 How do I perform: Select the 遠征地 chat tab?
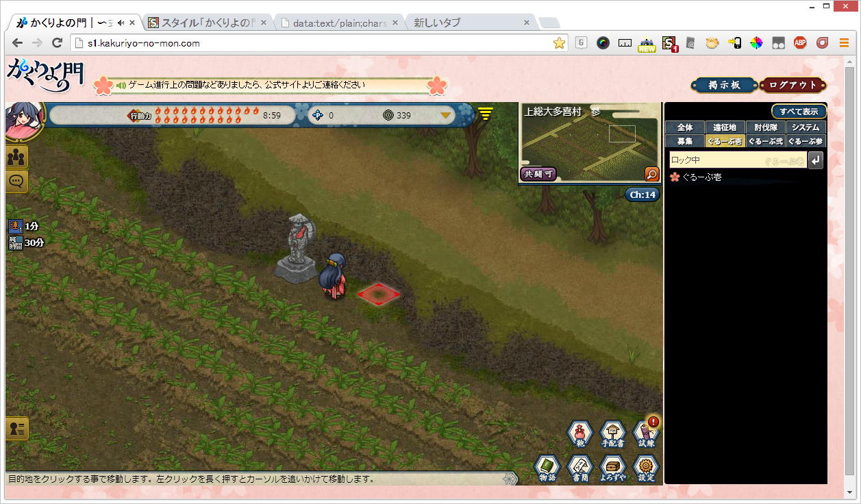pyautogui.click(x=725, y=127)
